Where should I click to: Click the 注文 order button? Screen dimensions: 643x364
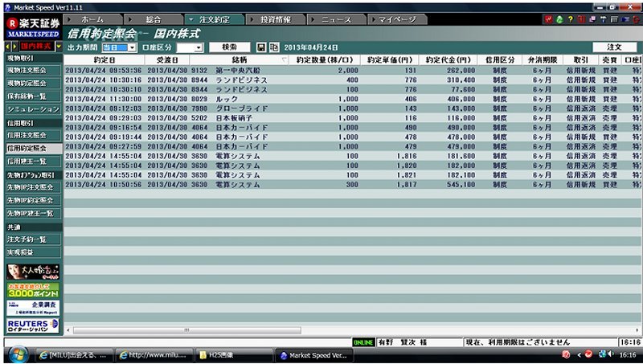(615, 47)
